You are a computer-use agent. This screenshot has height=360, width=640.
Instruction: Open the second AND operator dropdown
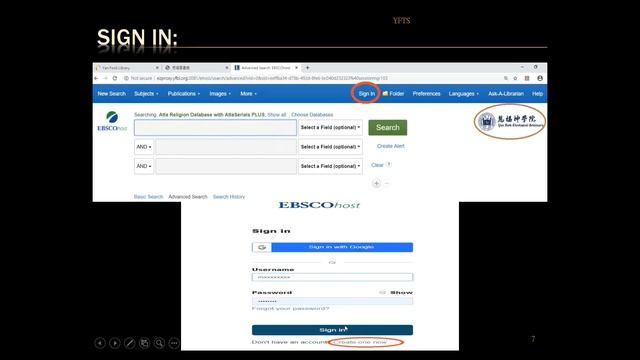click(x=144, y=166)
